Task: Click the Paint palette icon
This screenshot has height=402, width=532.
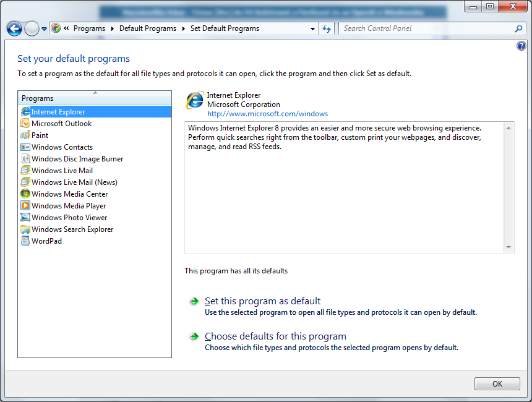Action: click(x=25, y=135)
